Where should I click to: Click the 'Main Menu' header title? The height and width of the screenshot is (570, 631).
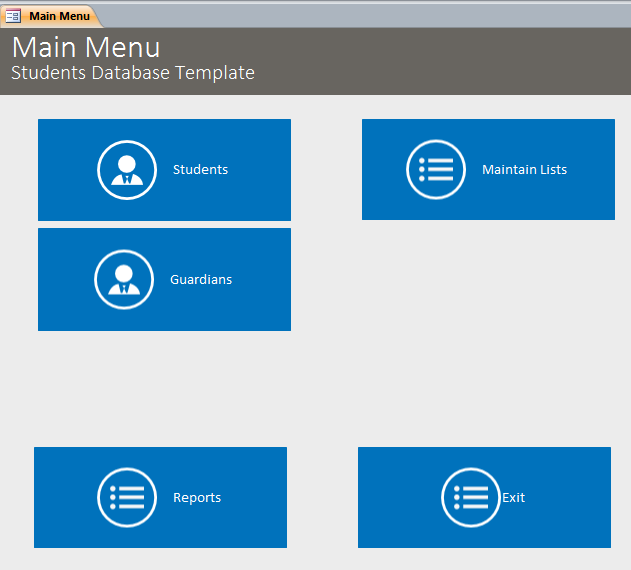point(86,47)
